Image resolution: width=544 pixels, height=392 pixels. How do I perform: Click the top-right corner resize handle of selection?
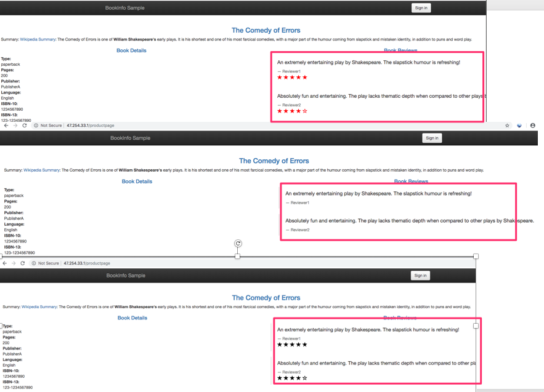476,256
